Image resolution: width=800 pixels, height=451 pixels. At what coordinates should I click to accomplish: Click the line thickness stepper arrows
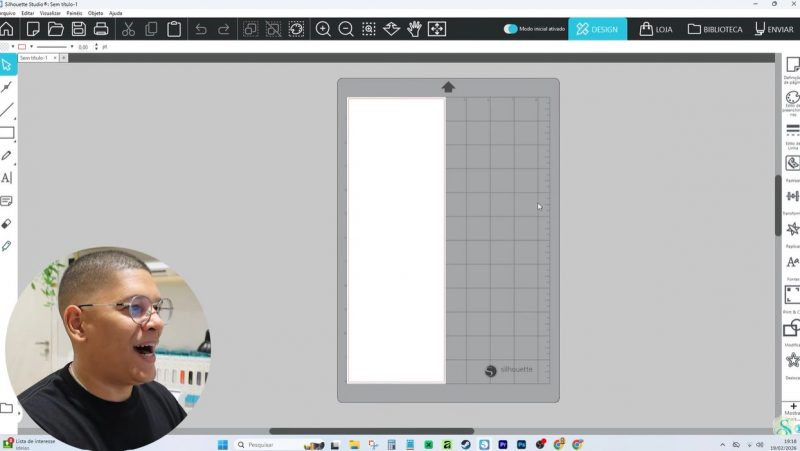[96, 46]
